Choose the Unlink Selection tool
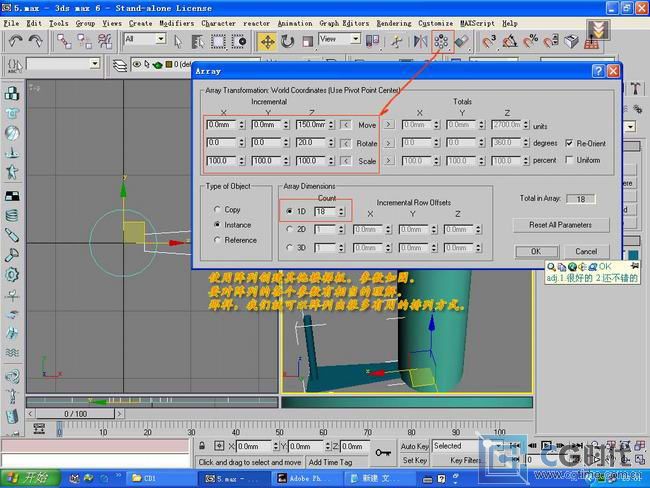Screen dimensions: 650x488 (85, 41)
